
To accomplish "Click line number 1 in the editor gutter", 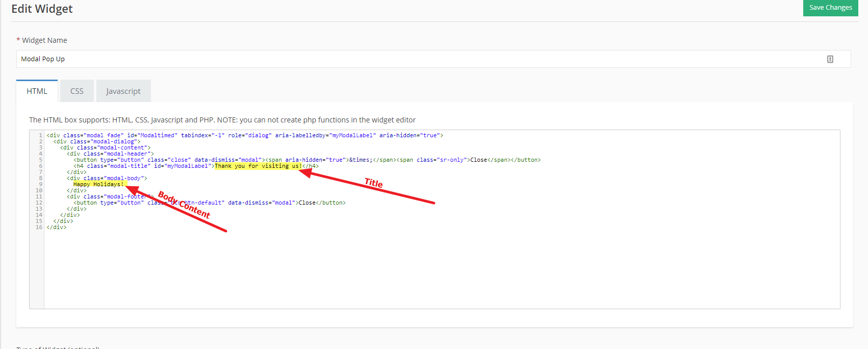I will click(40, 135).
